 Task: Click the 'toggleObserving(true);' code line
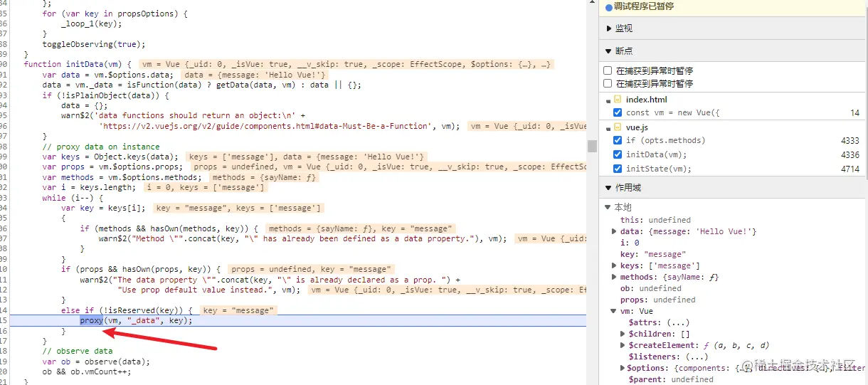[94, 43]
